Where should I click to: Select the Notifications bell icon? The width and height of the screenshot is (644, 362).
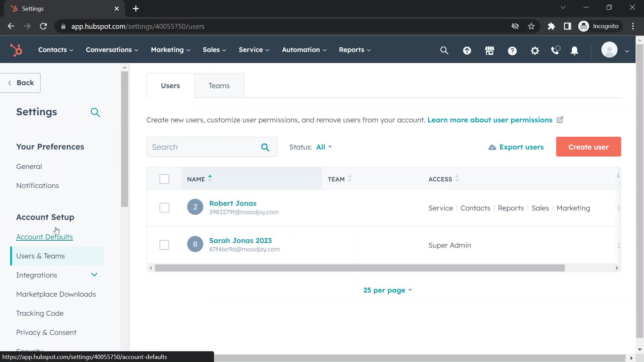[575, 50]
